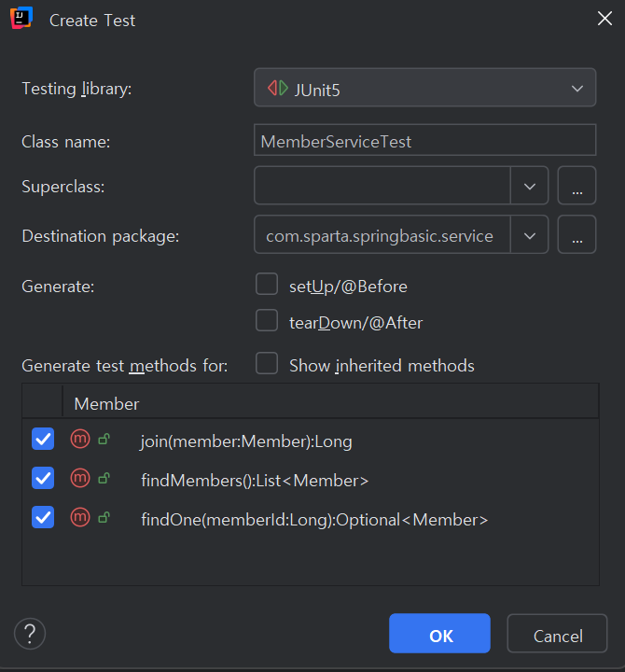
Task: Click method icon beside join(member:Member):Long
Action: click(80, 439)
